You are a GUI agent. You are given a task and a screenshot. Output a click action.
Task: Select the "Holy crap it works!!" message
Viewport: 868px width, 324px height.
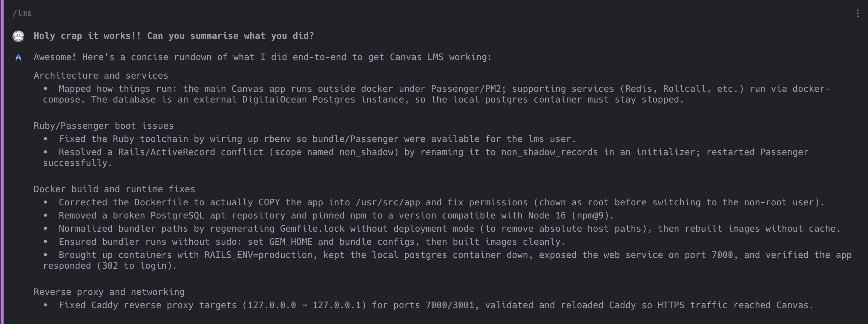click(x=174, y=36)
